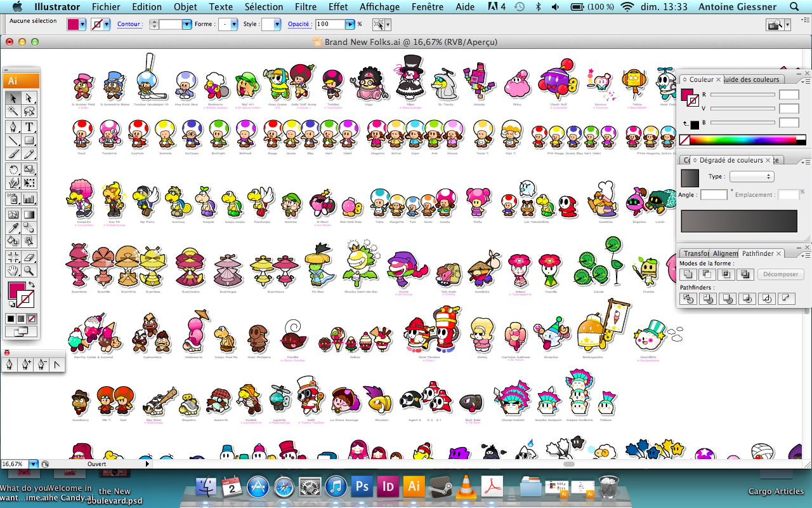This screenshot has height=508, width=812.
Task: Open the Contour weight dropdown
Action: [187, 24]
